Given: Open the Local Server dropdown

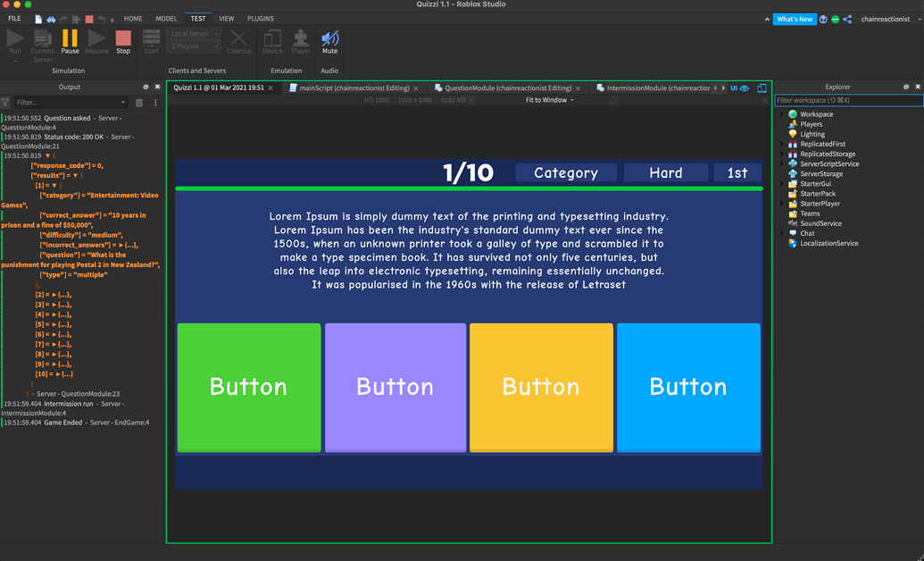Looking at the screenshot, I should click(193, 33).
